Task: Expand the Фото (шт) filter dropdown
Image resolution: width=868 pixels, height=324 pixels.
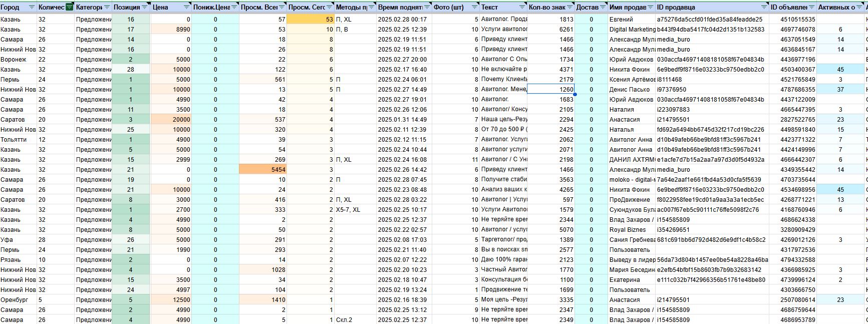Action: [474, 7]
